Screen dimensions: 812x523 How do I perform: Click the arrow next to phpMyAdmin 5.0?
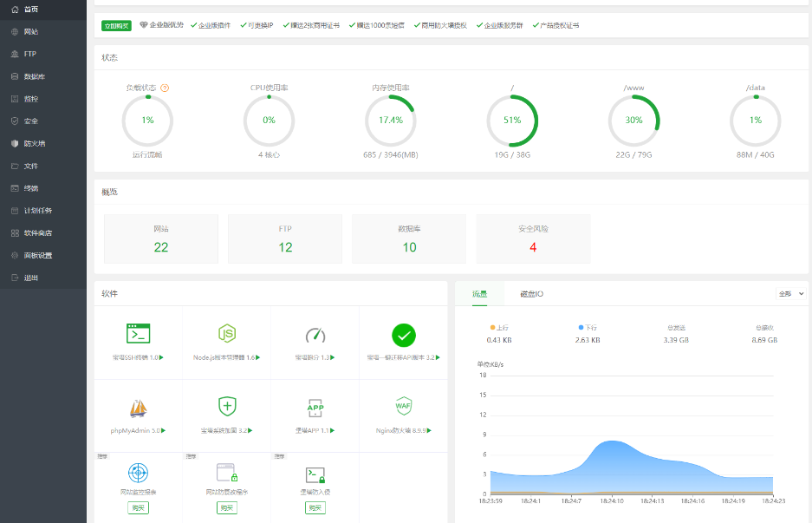164,430
